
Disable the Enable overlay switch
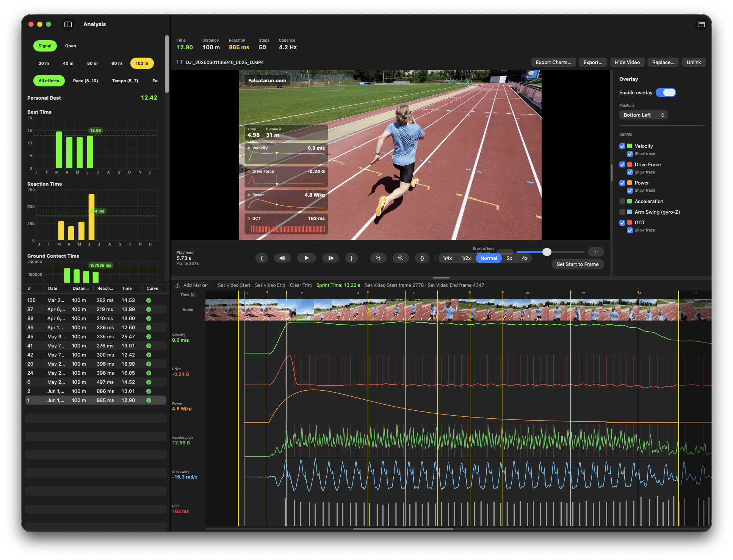(x=666, y=92)
